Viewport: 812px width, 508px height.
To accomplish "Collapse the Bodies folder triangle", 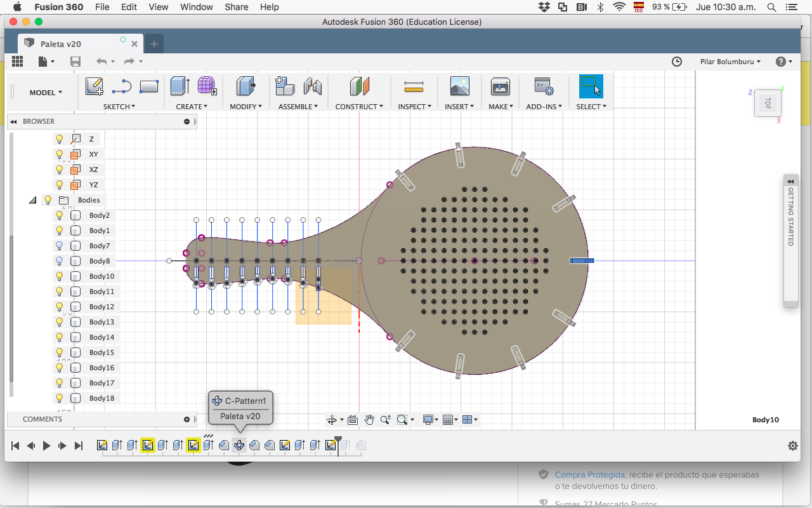I will pos(32,200).
